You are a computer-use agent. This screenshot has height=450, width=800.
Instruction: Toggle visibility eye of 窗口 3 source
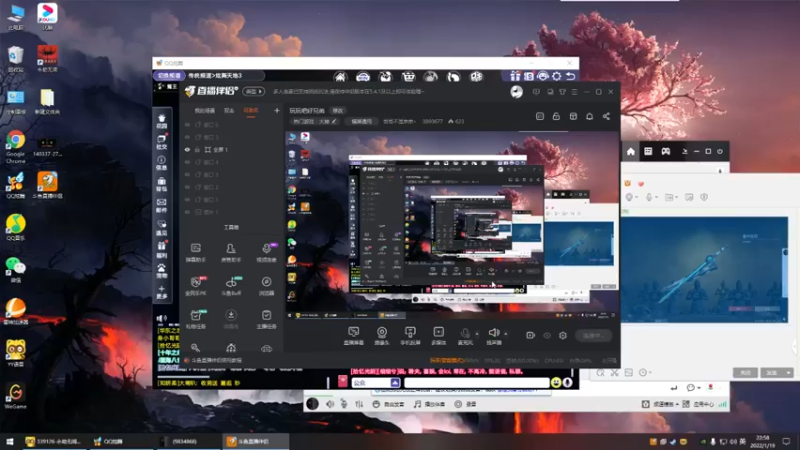pyautogui.click(x=187, y=174)
